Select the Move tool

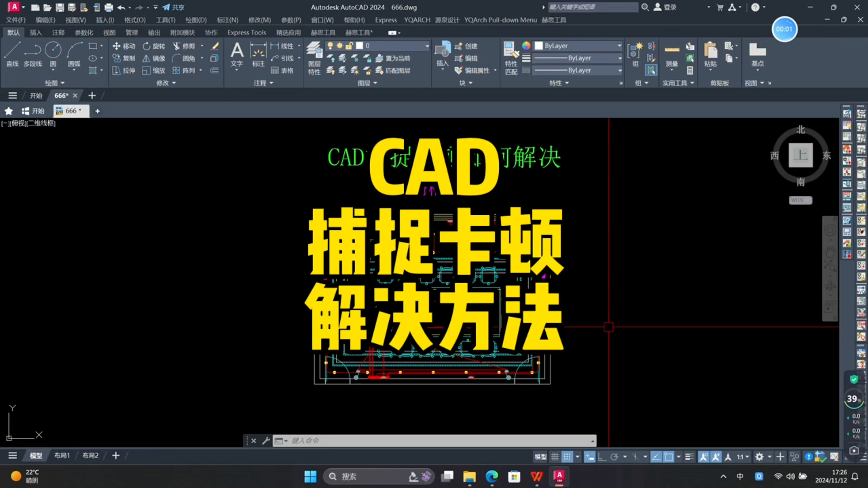point(124,46)
